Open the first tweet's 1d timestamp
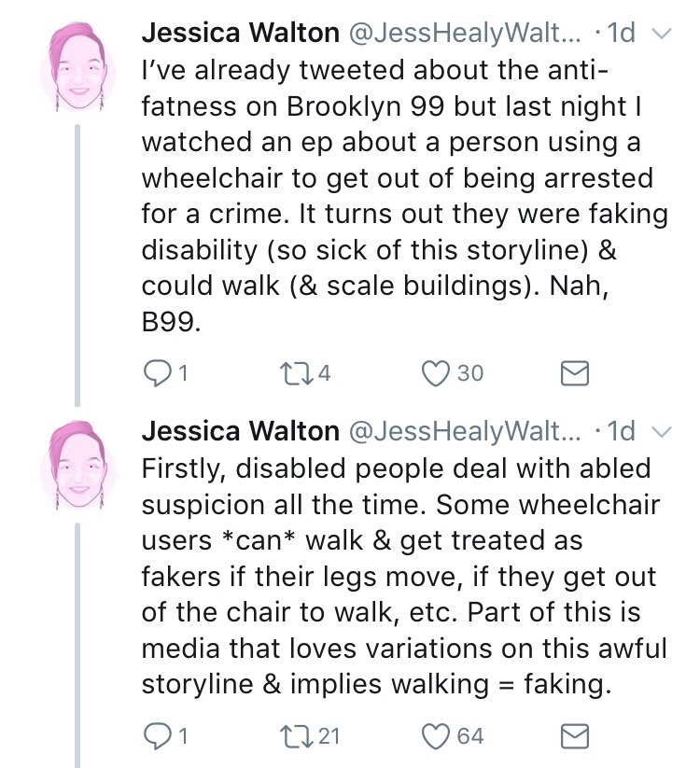Viewport: 700px width, 768px height. tap(620, 35)
